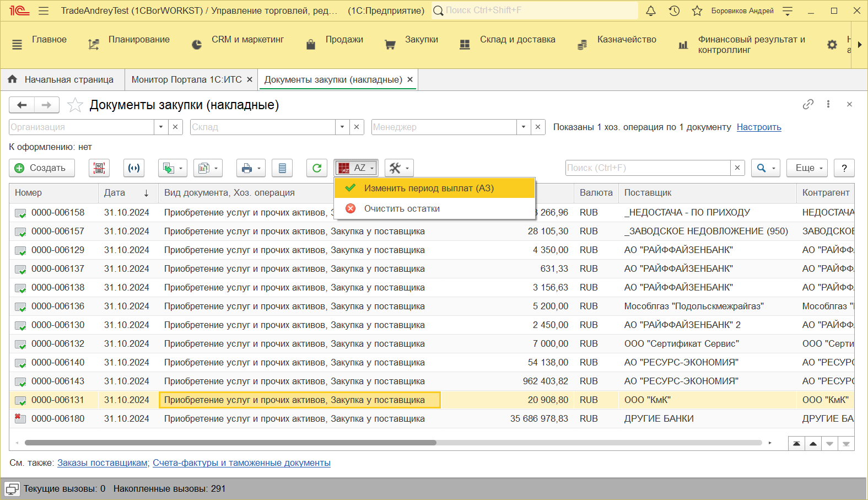The height and width of the screenshot is (500, 868).
Task: Click the copy link chain icon
Action: point(808,104)
